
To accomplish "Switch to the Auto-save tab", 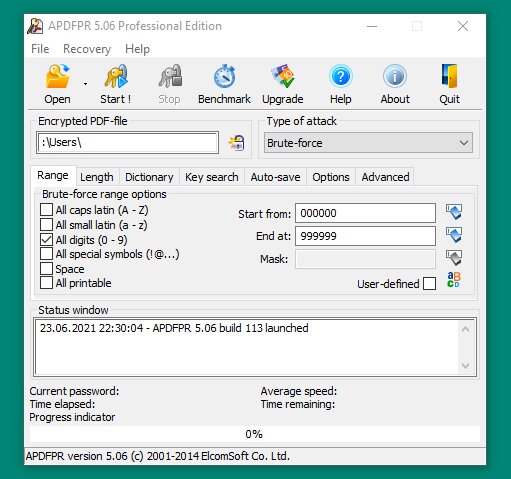I will [x=276, y=177].
